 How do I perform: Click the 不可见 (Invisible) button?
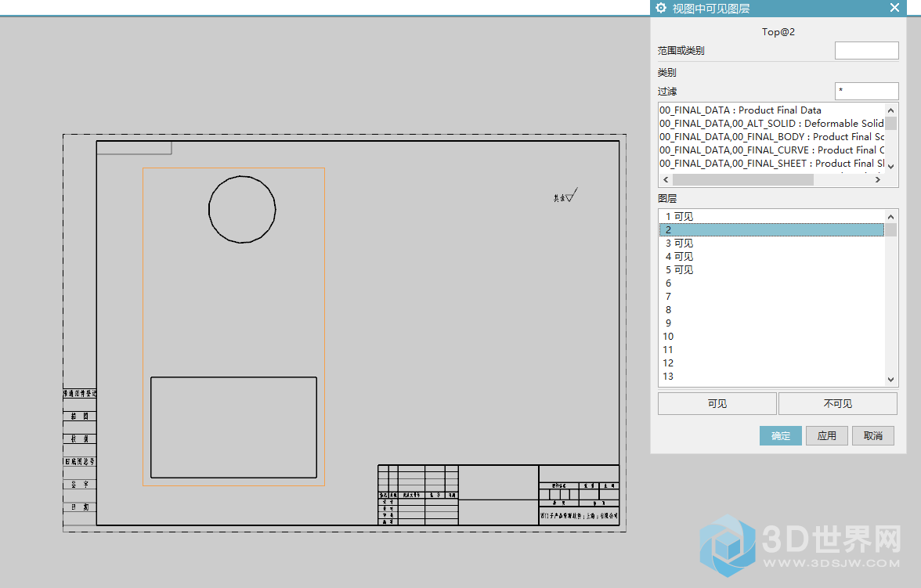[x=838, y=403]
